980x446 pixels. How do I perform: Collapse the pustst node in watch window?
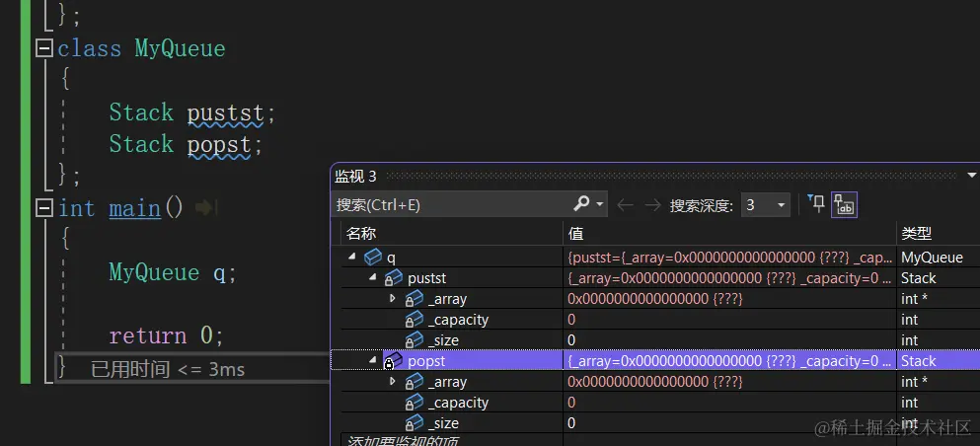coord(373,276)
